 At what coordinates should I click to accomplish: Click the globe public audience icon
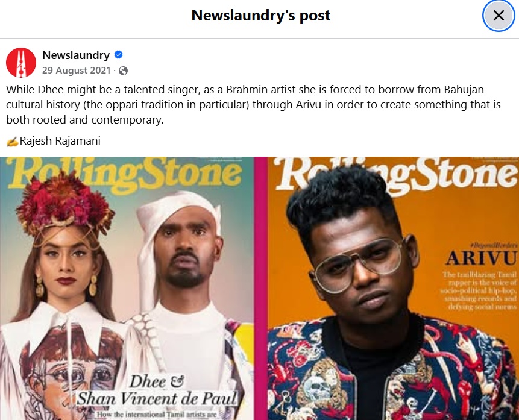(123, 71)
